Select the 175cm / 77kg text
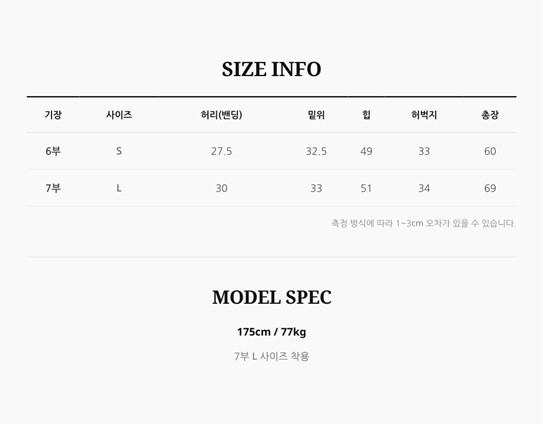 click(272, 332)
